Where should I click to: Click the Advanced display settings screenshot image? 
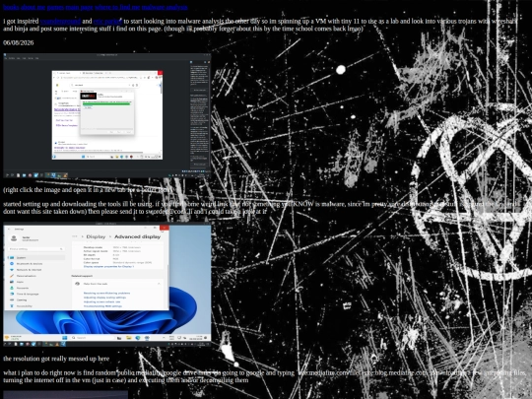106,285
